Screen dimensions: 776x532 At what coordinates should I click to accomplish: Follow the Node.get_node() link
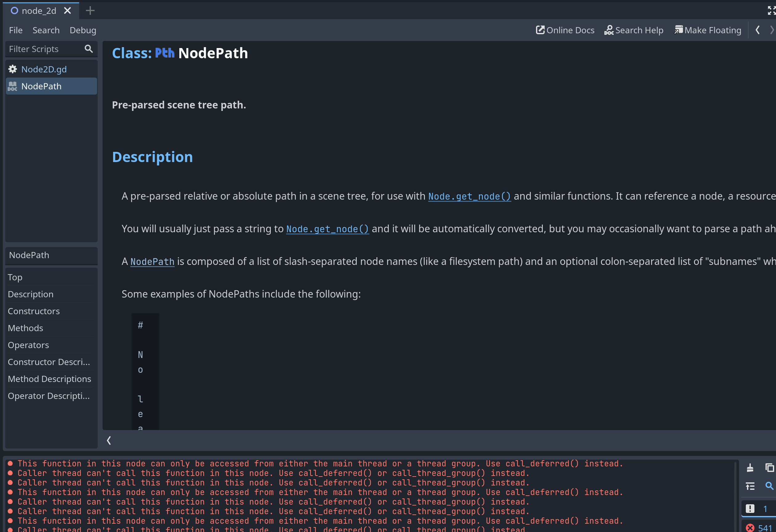pyautogui.click(x=469, y=196)
